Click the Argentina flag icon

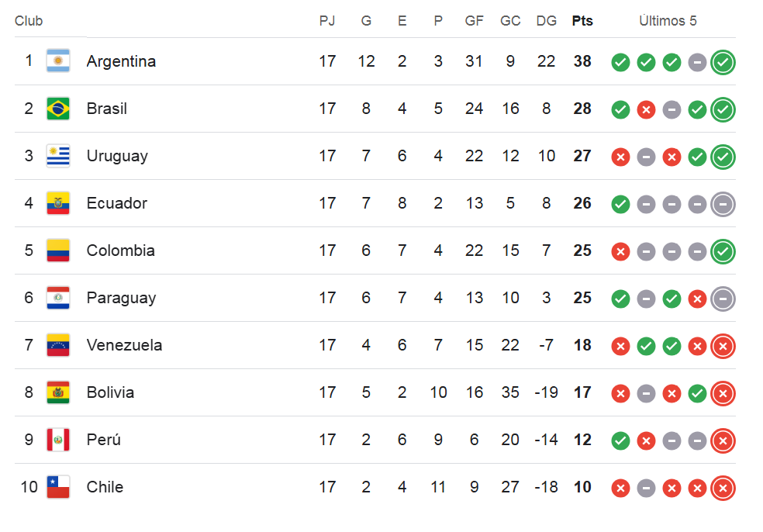58,60
